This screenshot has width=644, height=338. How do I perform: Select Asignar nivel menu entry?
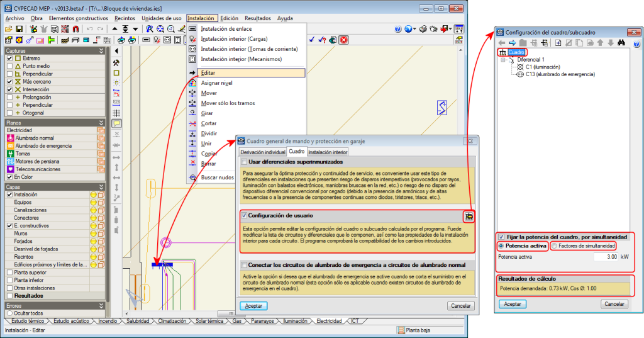coord(216,83)
